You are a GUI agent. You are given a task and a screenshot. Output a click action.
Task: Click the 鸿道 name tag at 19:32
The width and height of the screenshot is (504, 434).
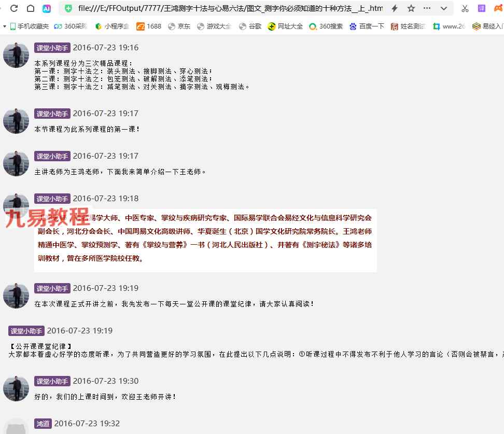(43, 424)
